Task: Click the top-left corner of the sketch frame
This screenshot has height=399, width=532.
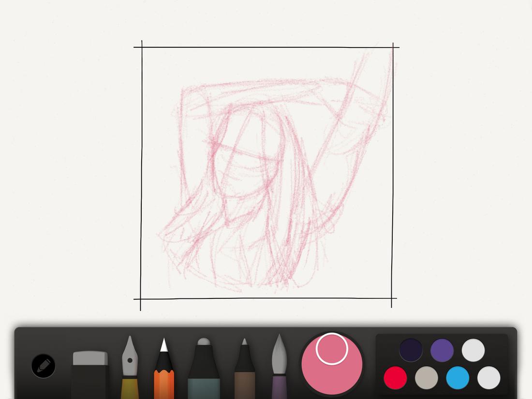Action: [141, 46]
